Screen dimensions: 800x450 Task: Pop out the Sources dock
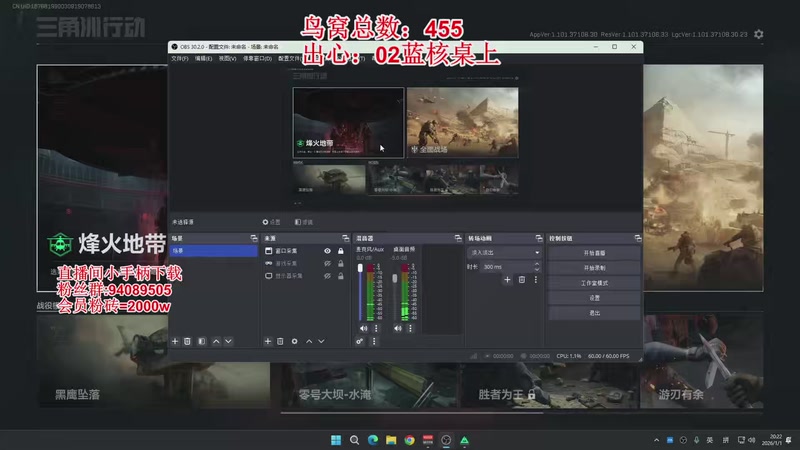coord(345,238)
